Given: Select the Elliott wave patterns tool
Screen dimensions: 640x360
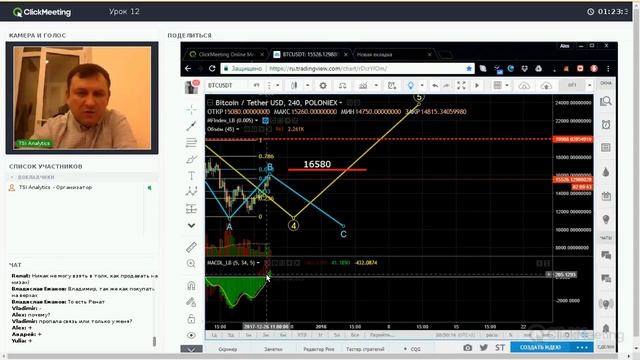Looking at the screenshot, I should pyautogui.click(x=191, y=192).
